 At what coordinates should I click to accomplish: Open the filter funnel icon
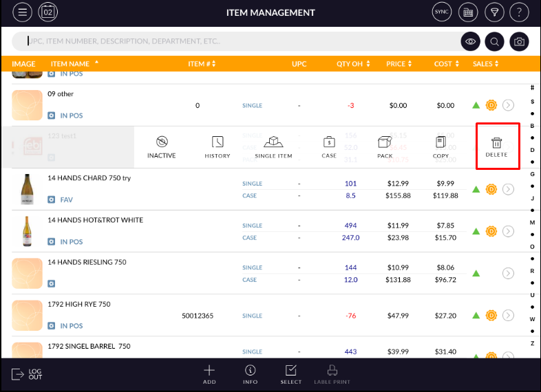coord(494,12)
